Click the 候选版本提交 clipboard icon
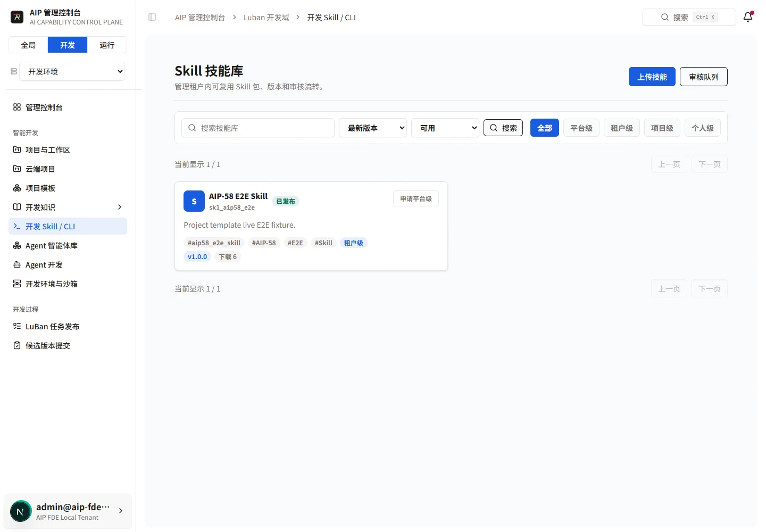Screen dimensions: 766x532 tap(17, 345)
